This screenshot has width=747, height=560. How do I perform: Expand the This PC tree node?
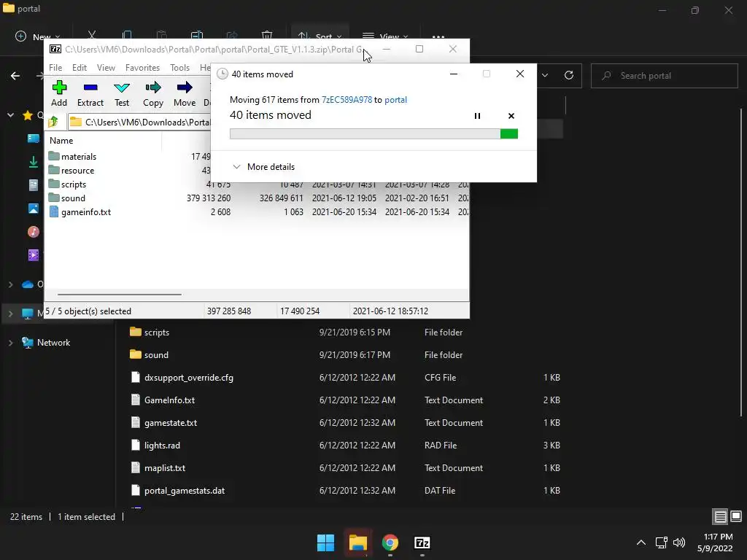(10, 314)
